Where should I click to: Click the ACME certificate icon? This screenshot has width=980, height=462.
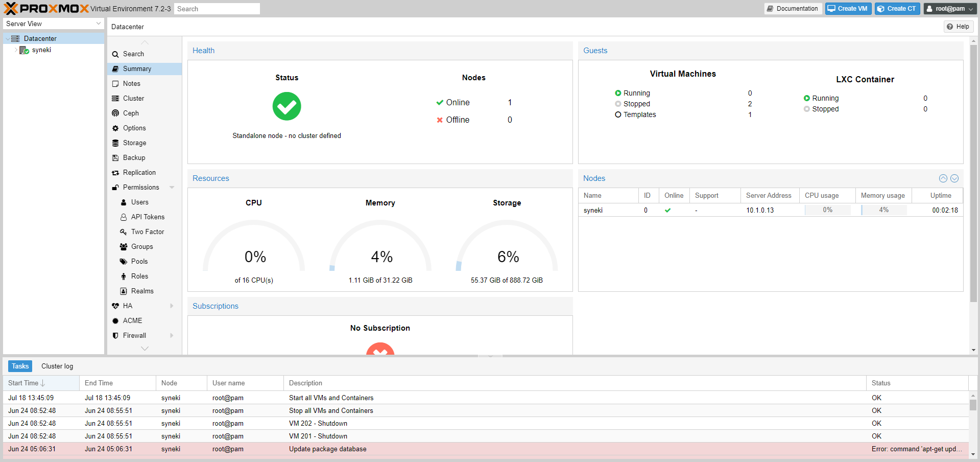tap(115, 321)
